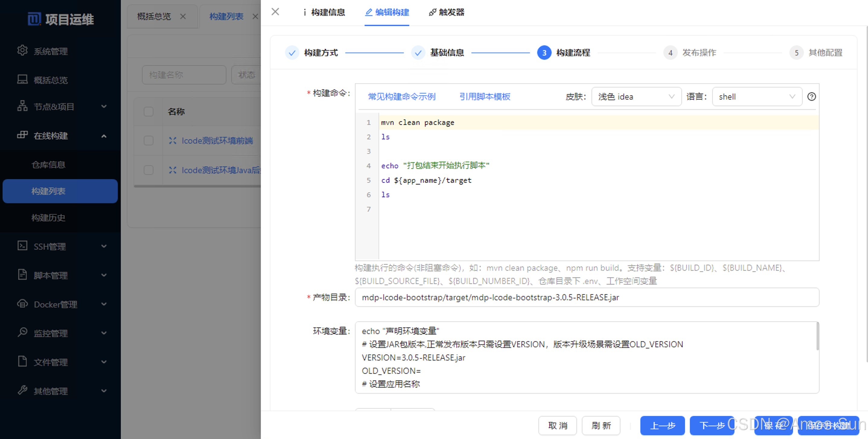868x439 pixels.
Task: Collapse the 在线构建 sidebar menu
Action: (104, 136)
